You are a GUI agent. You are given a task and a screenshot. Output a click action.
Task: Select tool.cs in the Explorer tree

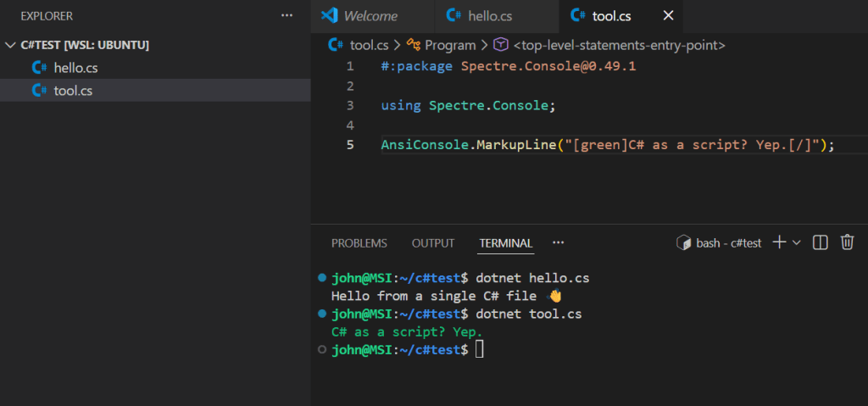(73, 91)
